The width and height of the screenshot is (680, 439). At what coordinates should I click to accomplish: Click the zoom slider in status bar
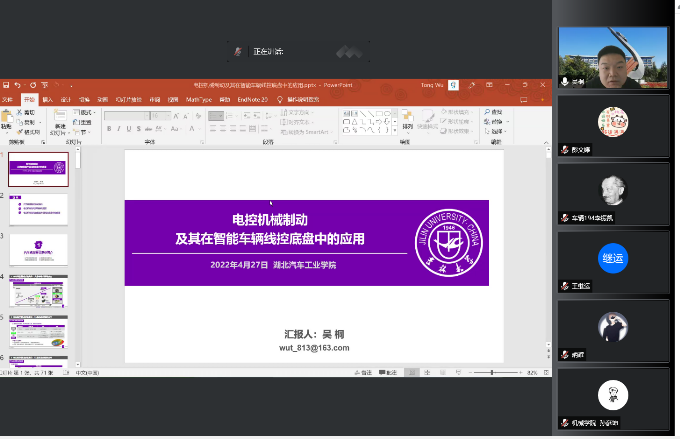pos(492,372)
